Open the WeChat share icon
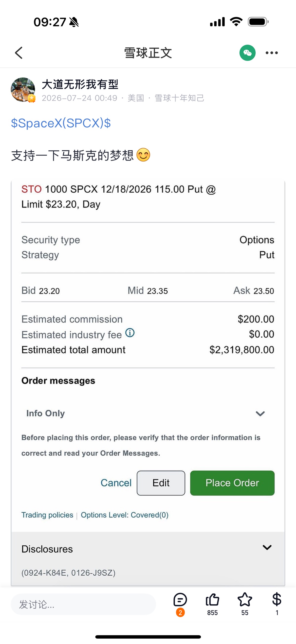The width and height of the screenshot is (296, 644). pyautogui.click(x=247, y=53)
